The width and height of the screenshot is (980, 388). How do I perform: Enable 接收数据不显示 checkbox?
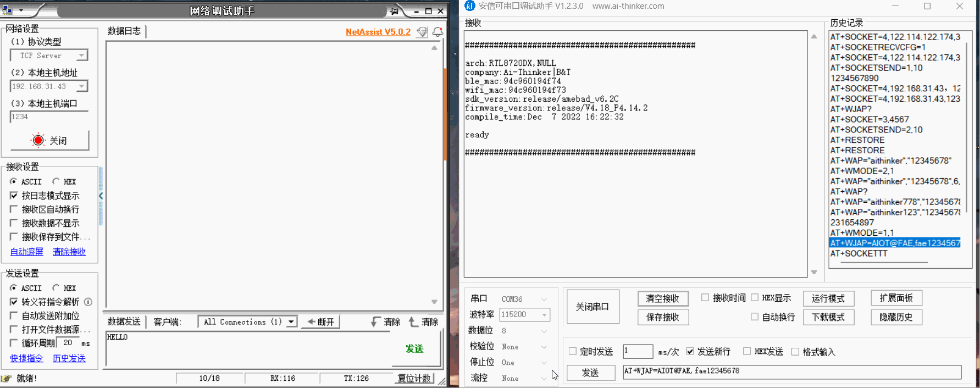pyautogui.click(x=14, y=223)
